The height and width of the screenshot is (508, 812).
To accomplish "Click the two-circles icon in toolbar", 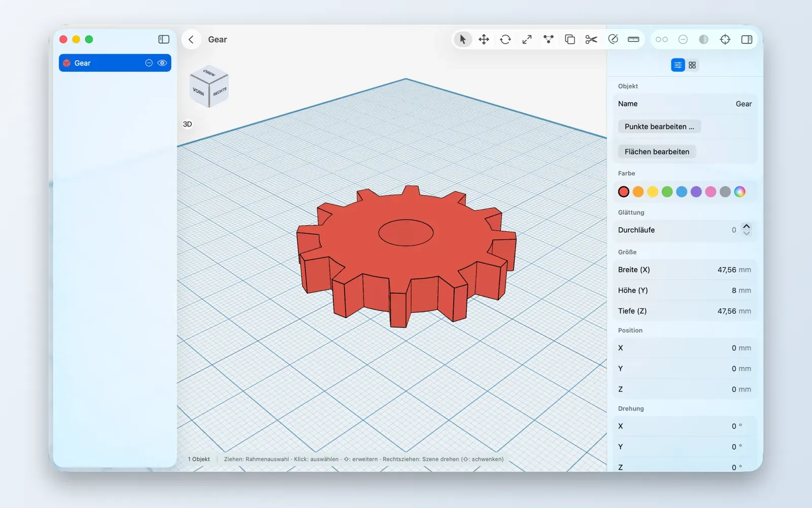I will (662, 39).
